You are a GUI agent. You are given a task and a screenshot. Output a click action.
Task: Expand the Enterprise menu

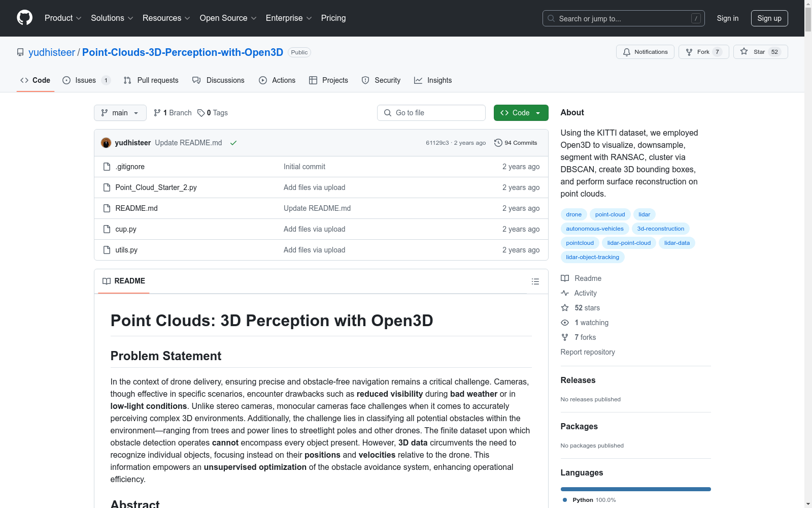click(x=289, y=18)
